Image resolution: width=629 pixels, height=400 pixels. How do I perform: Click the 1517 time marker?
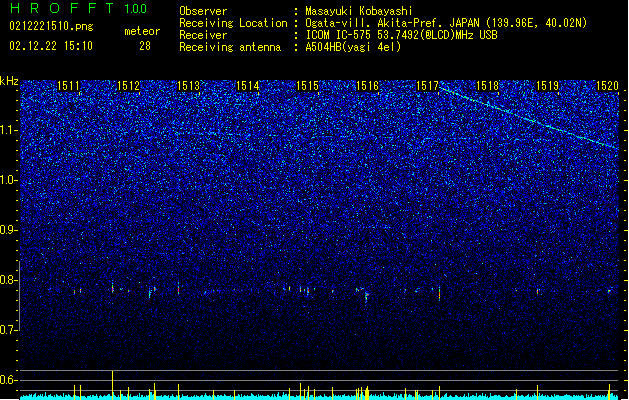pos(428,86)
